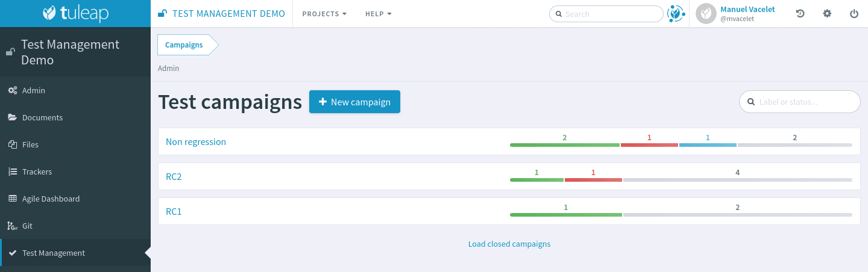Screen dimensions: 868x272
Task: Click grey not-run bar of RC2
Action: pos(738,180)
